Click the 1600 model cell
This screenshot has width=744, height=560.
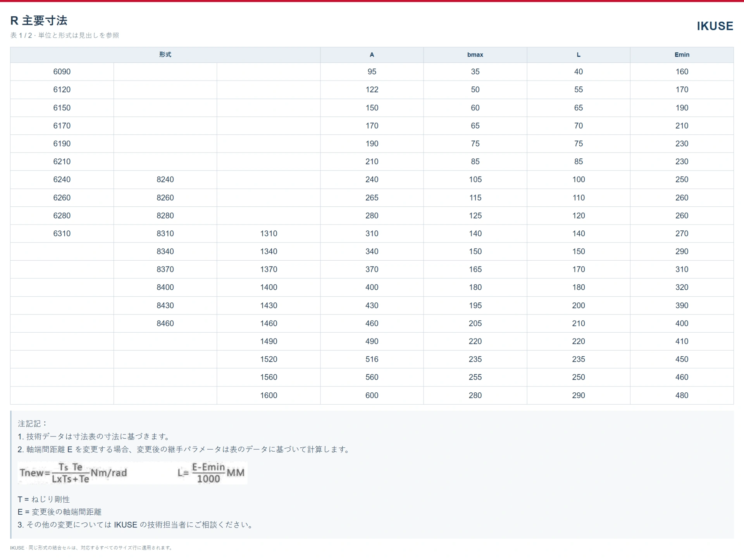[269, 395]
